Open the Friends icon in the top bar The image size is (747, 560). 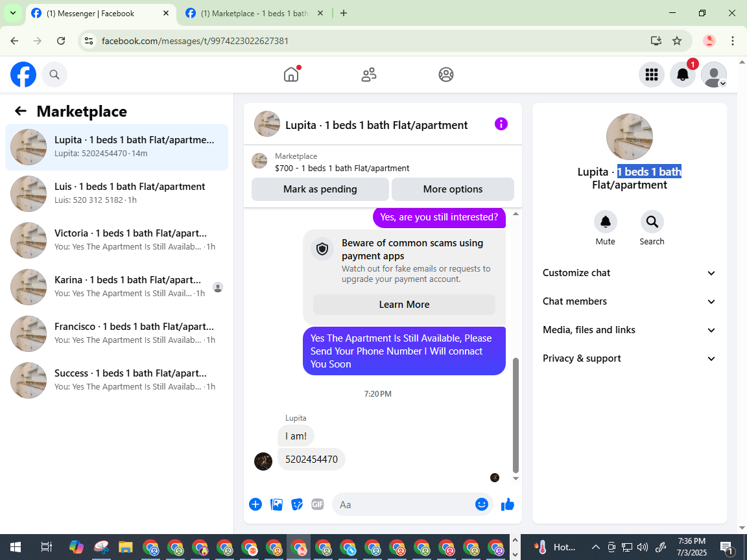[x=369, y=75]
